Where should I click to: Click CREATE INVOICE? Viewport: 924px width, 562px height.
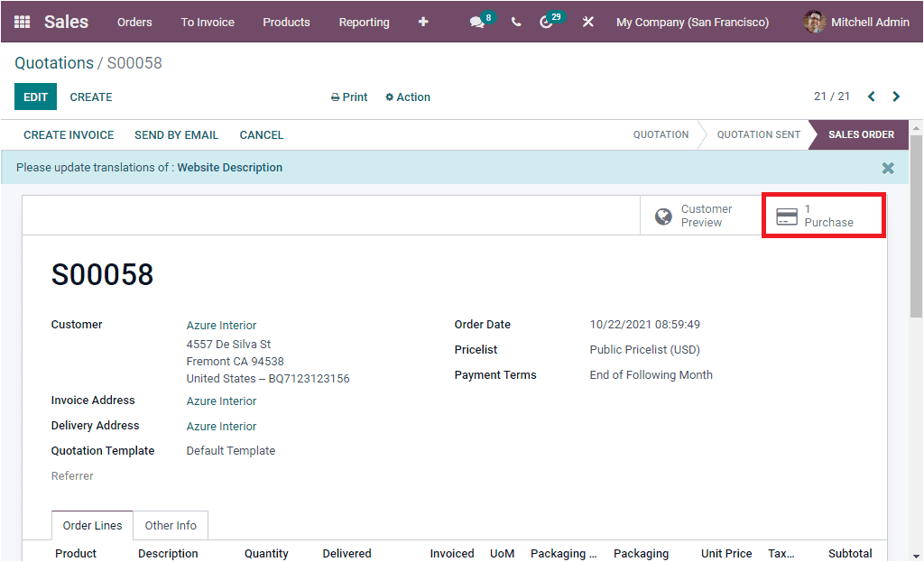point(68,134)
